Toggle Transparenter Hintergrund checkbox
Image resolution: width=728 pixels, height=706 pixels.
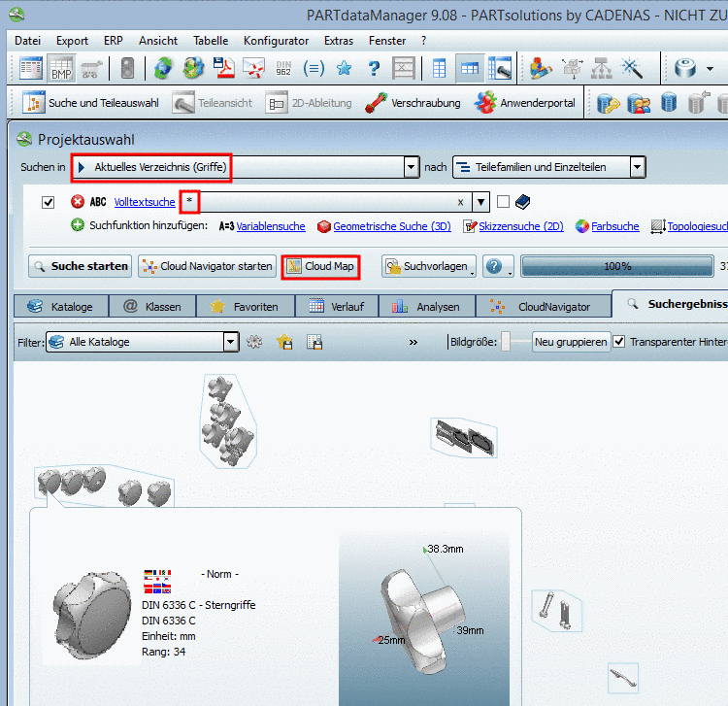coord(619,342)
